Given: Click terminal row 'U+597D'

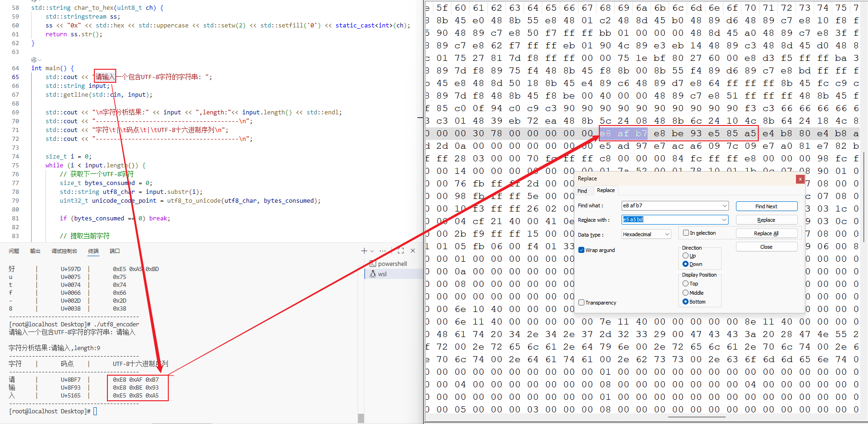Looking at the screenshot, I should (71, 269).
